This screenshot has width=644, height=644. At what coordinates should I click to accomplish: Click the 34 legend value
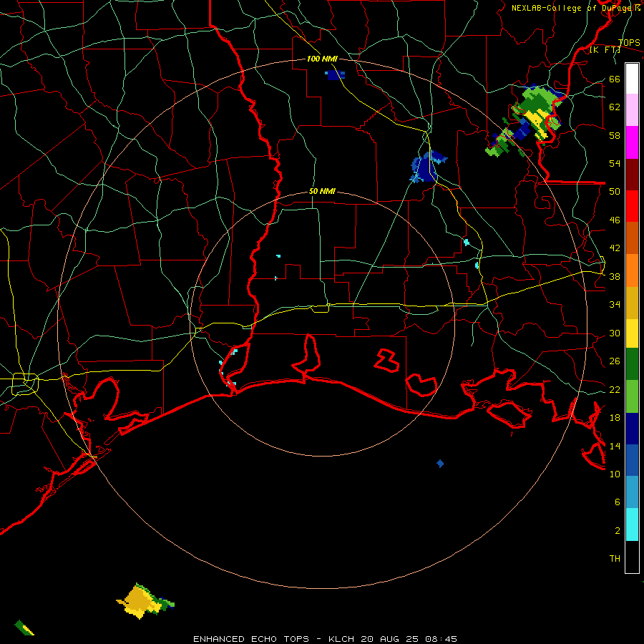tap(615, 305)
